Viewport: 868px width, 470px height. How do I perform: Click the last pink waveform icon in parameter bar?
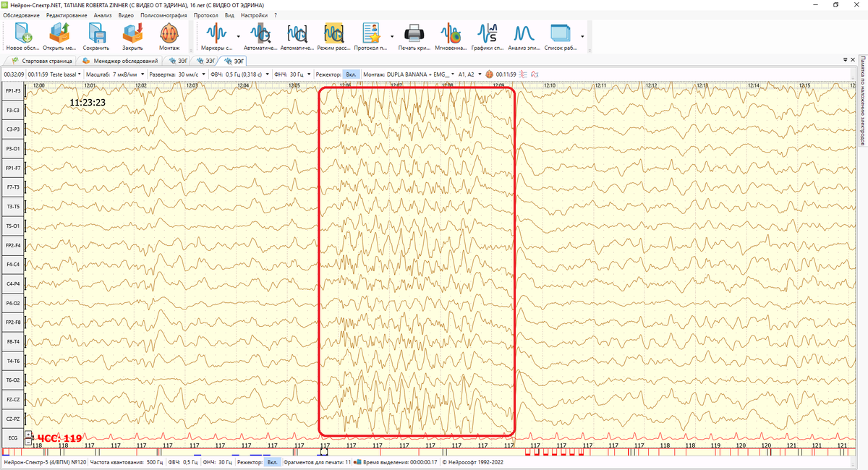pyautogui.click(x=536, y=74)
